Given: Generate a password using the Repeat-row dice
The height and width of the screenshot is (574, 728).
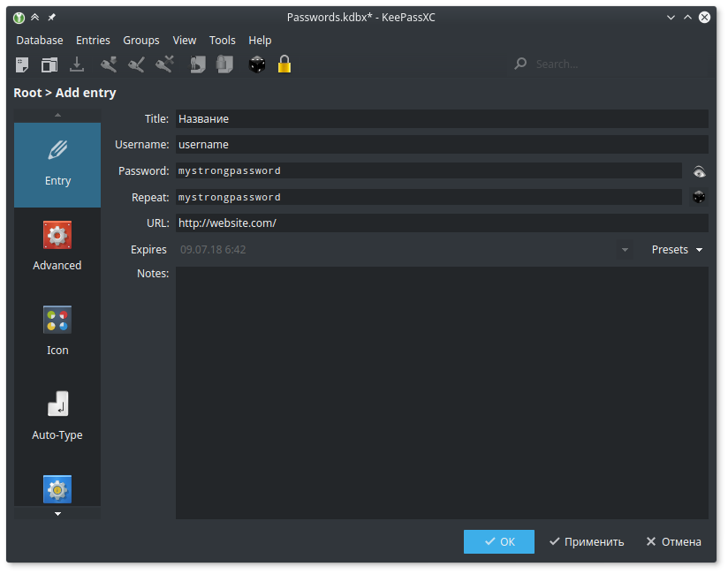Looking at the screenshot, I should coord(699,198).
